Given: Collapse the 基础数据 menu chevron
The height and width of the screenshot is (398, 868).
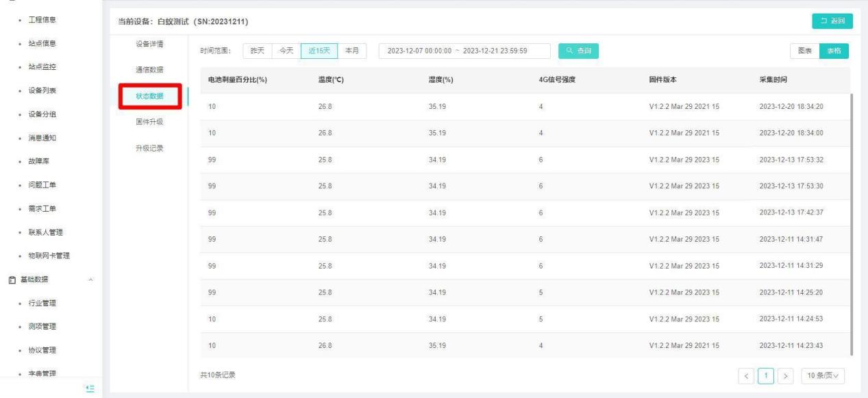Looking at the screenshot, I should pos(91,279).
